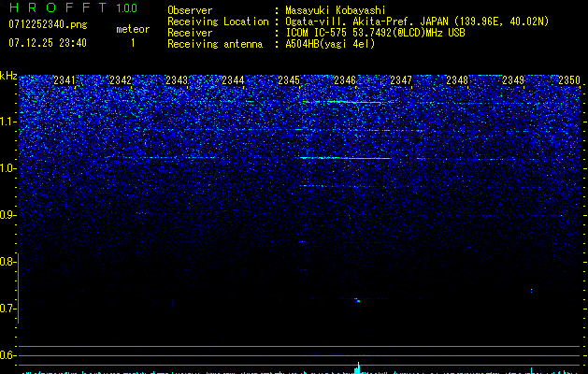The height and width of the screenshot is (374, 588).
Task: Click the 0.7 kHz axis label
Action: [x=7, y=309]
